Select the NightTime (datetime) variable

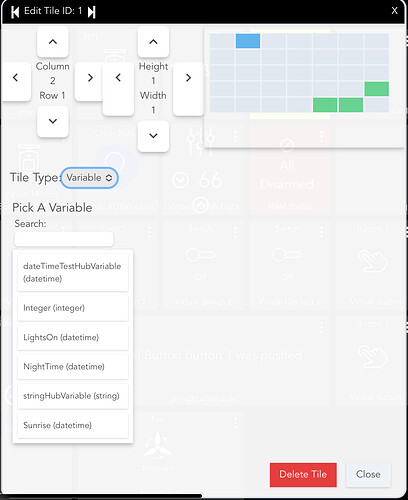click(73, 367)
